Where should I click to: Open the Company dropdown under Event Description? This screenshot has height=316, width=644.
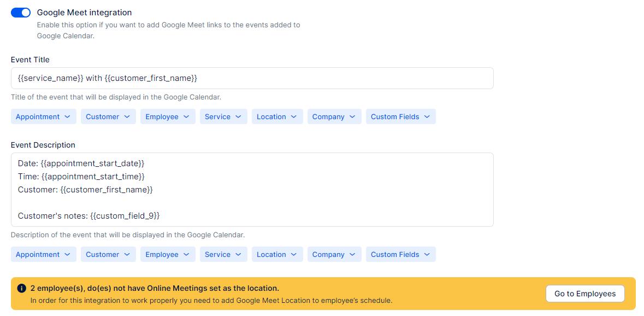(x=334, y=254)
